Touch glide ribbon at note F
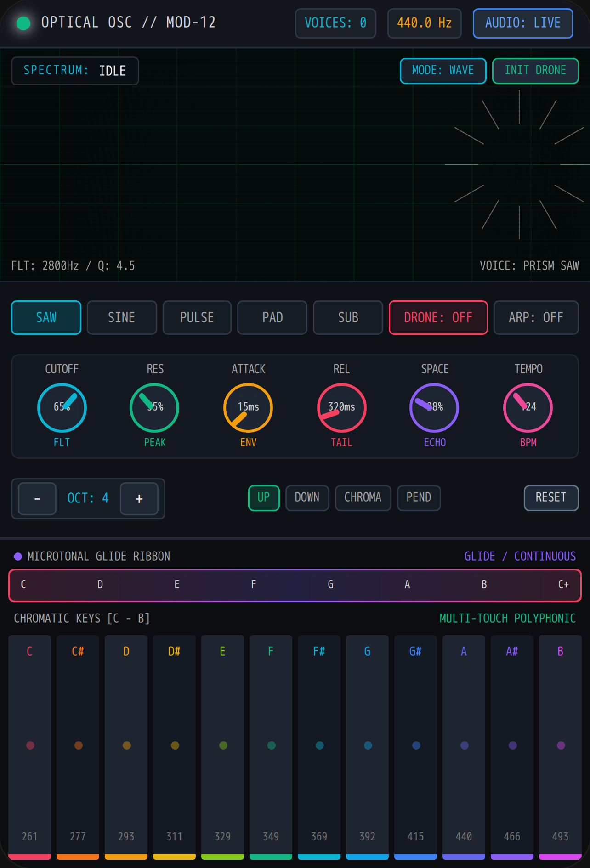This screenshot has width=590, height=868. (x=254, y=585)
